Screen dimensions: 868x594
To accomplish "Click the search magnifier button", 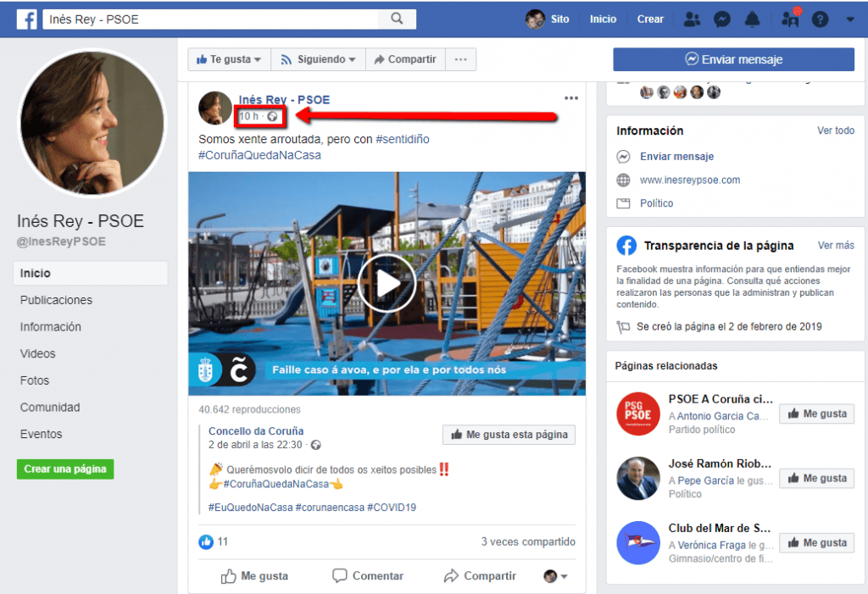I will pyautogui.click(x=397, y=19).
